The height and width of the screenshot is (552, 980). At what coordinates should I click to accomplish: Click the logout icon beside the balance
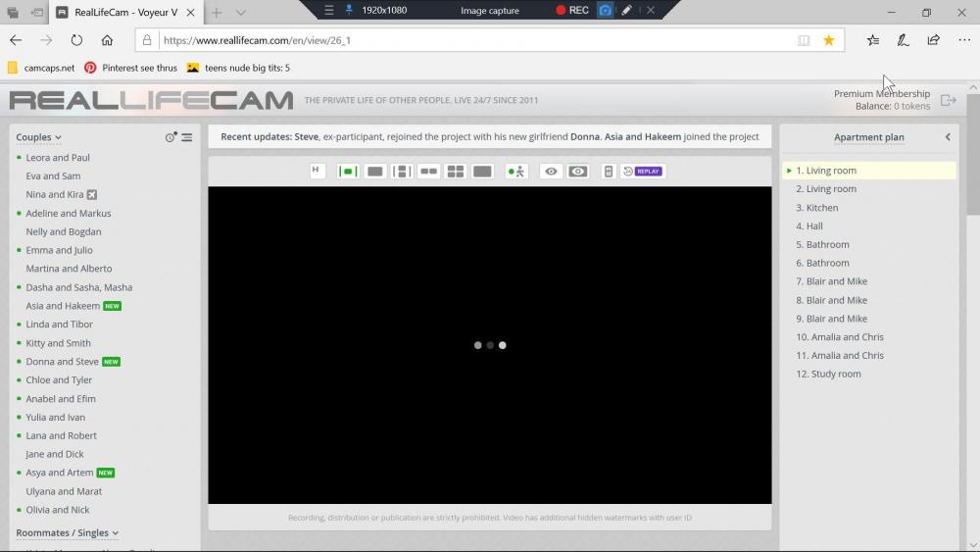[x=948, y=100]
